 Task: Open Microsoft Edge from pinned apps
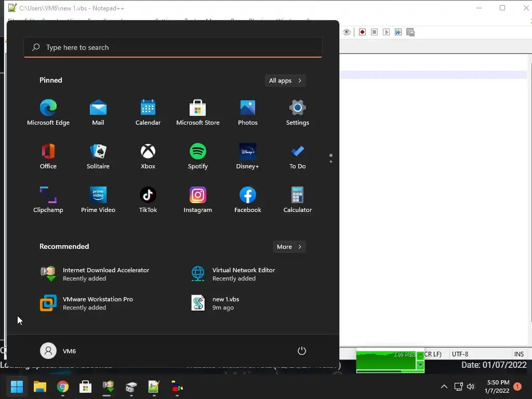[x=48, y=113]
